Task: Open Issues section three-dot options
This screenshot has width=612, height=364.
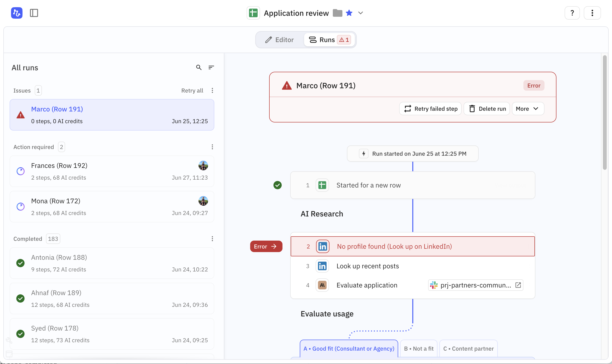Action: (212, 90)
